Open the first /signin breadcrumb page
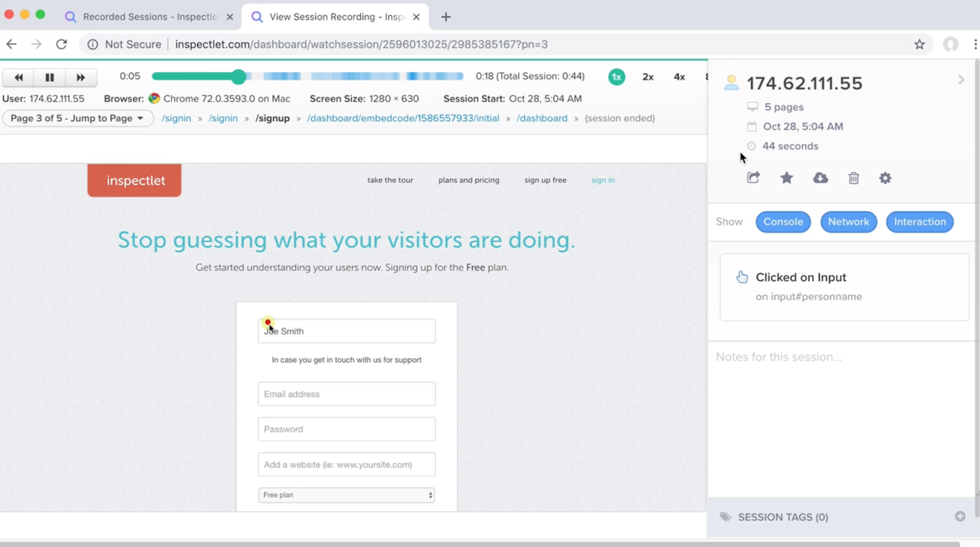 [x=176, y=118]
